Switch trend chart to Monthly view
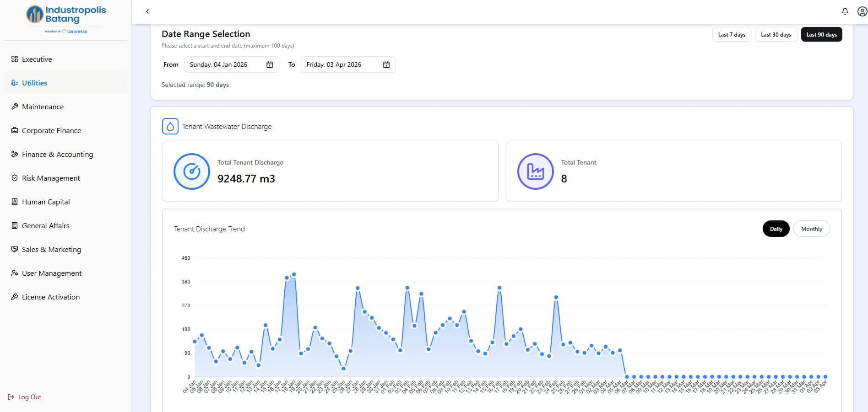Viewport: 868px width, 412px height. [811, 229]
